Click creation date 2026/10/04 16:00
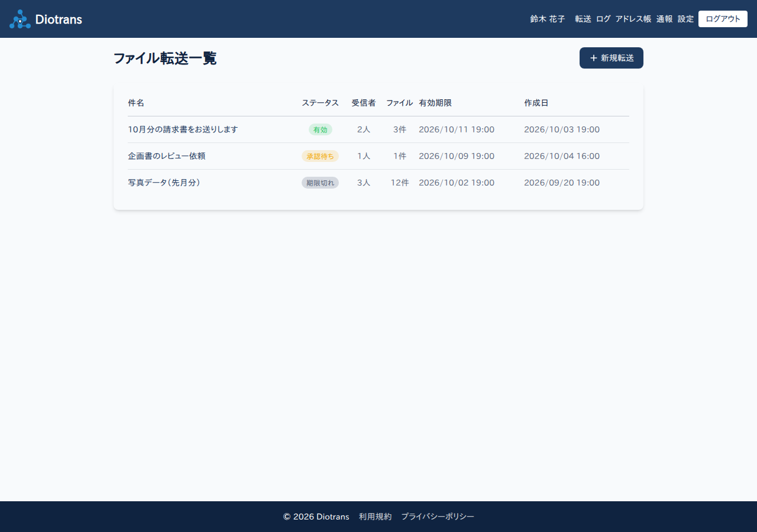The height and width of the screenshot is (532, 757). point(562,156)
